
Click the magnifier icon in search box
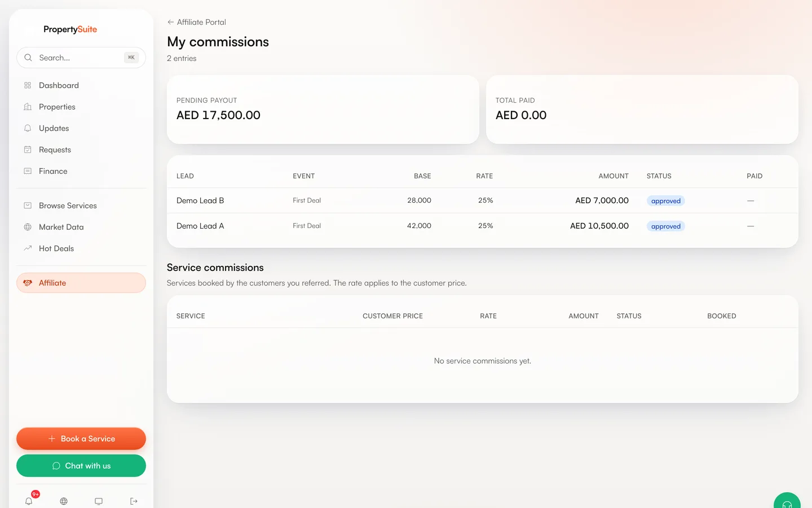28,58
